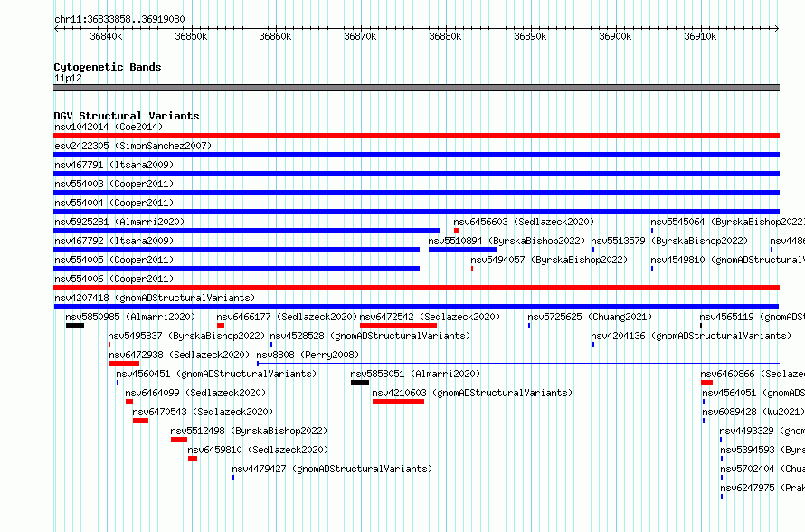Viewport: 805px width, 532px height.
Task: Open nsv554005 (Cooper2011) variant entry
Action: [114, 260]
